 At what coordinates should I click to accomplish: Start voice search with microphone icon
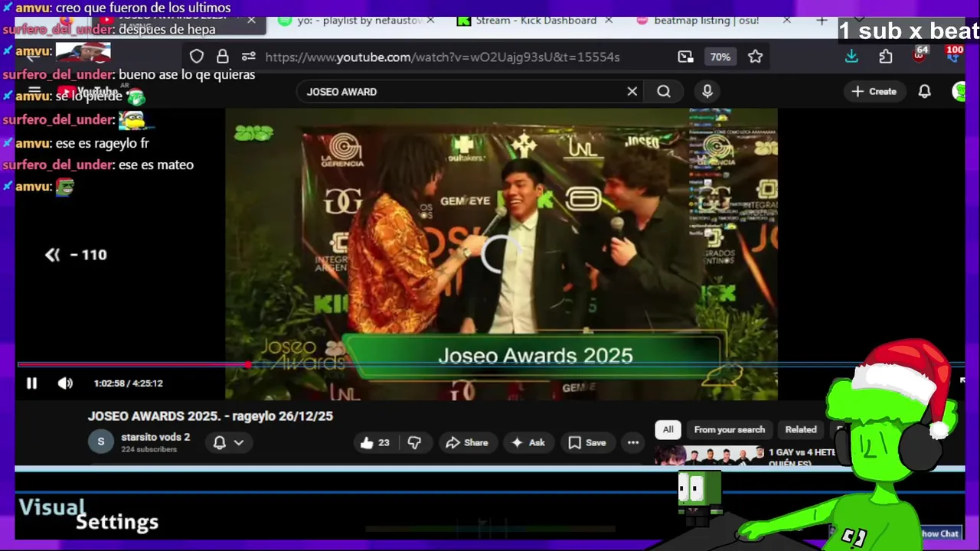pyautogui.click(x=707, y=92)
